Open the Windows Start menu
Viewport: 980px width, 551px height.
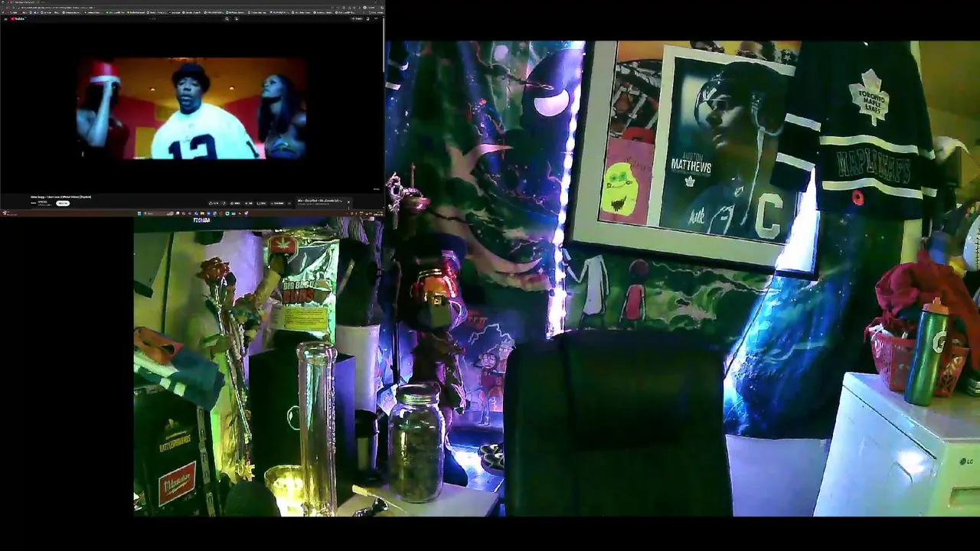(x=139, y=214)
